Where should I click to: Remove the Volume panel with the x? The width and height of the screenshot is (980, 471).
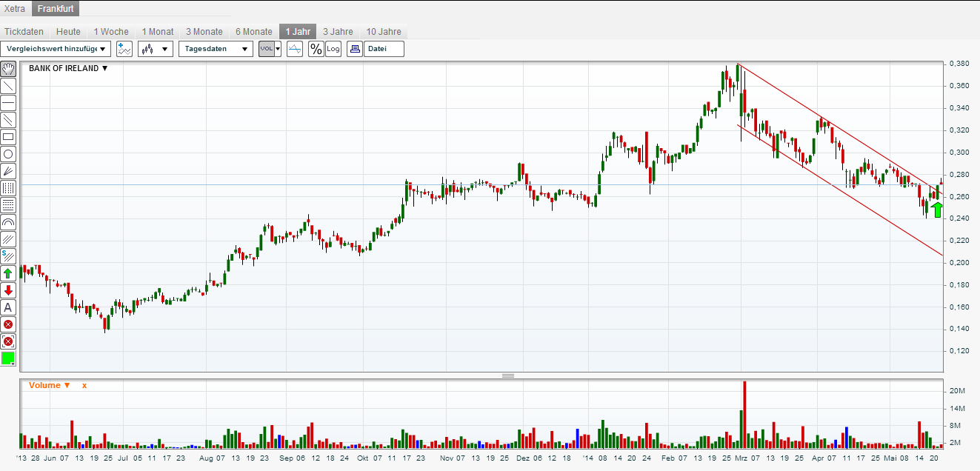pyautogui.click(x=84, y=385)
